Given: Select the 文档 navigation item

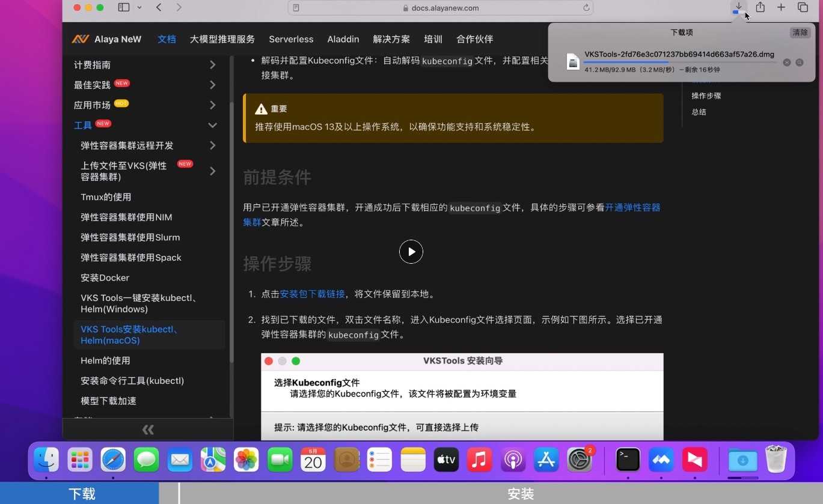Looking at the screenshot, I should pos(167,39).
